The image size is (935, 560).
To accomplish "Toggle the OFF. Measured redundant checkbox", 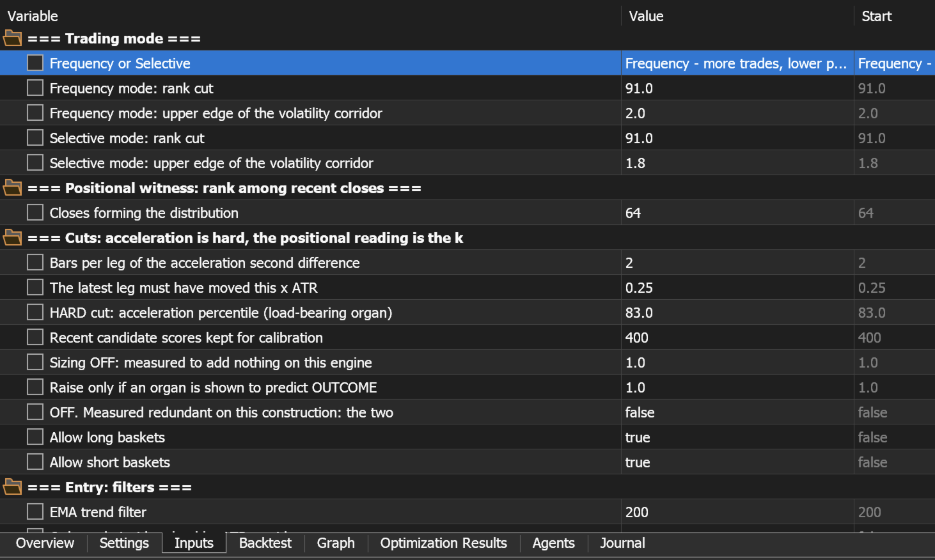I will coord(35,412).
